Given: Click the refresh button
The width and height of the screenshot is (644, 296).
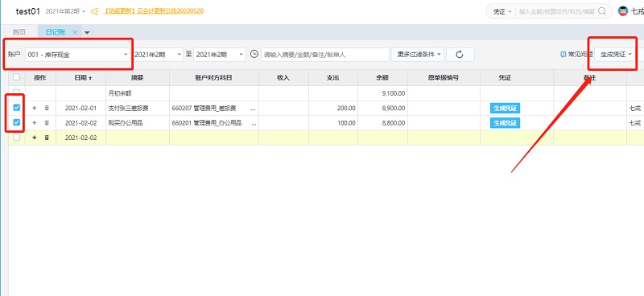Looking at the screenshot, I should coord(460,54).
